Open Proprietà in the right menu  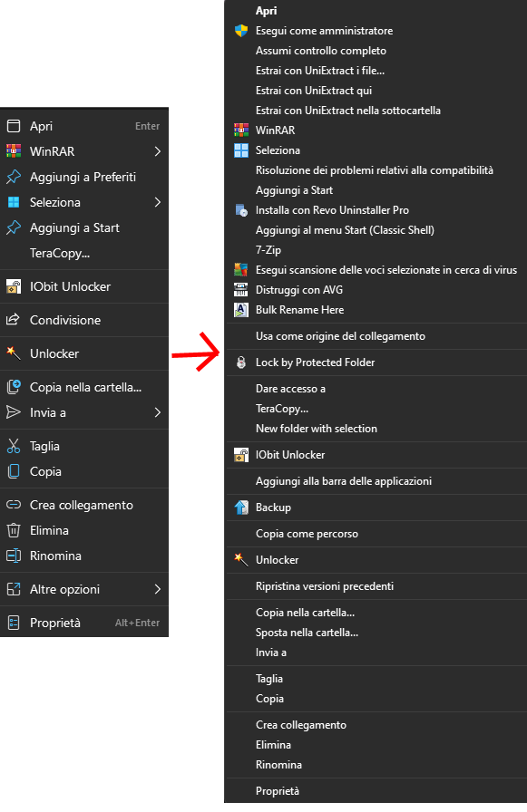coord(278,791)
